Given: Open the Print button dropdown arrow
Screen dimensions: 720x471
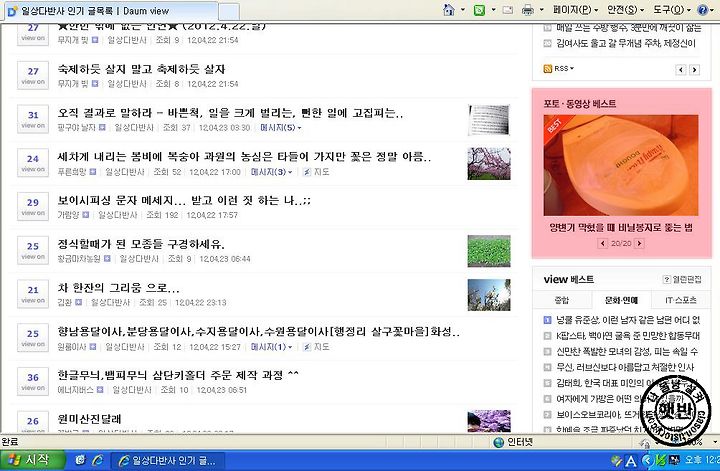Looking at the screenshot, I should pos(541,10).
